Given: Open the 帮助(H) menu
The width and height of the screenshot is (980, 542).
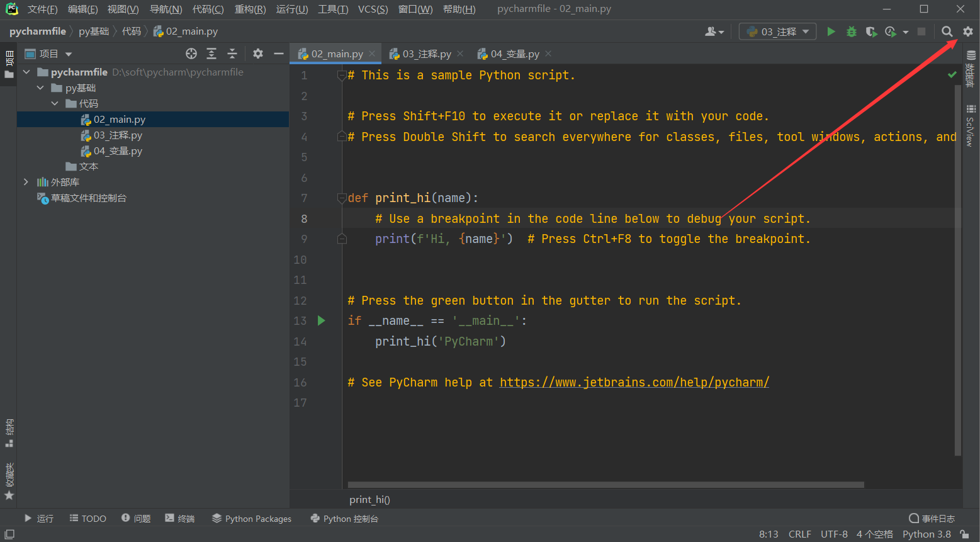Looking at the screenshot, I should (x=459, y=9).
